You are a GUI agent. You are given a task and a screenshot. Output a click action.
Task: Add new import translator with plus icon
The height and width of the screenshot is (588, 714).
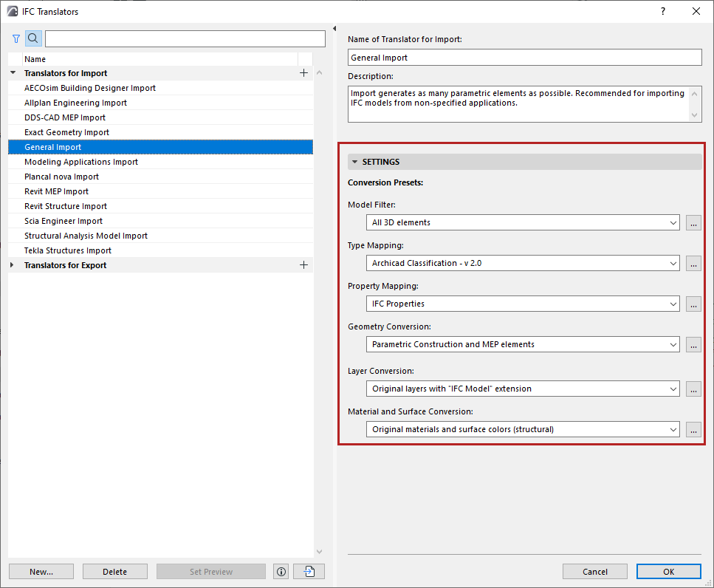pyautogui.click(x=303, y=73)
